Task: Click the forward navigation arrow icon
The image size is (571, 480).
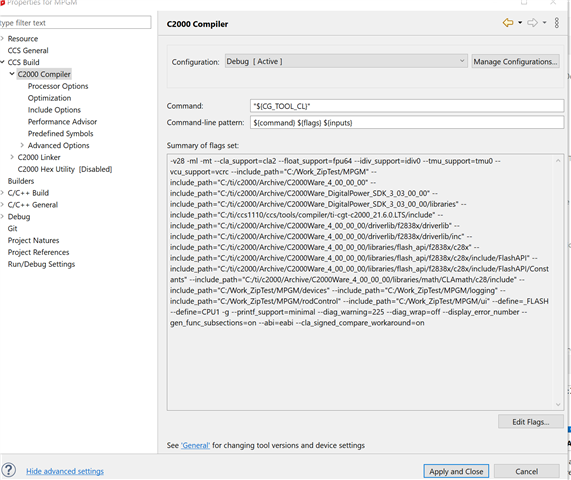Action: tap(532, 23)
